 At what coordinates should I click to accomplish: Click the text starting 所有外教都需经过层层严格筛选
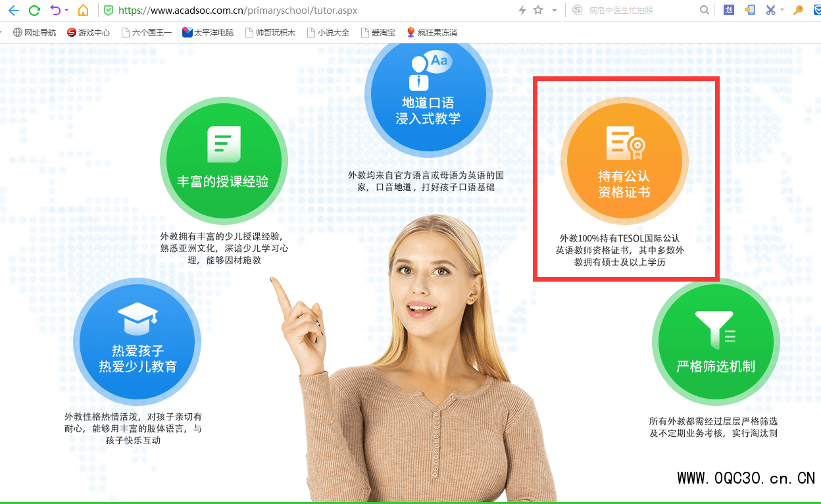[x=714, y=427]
